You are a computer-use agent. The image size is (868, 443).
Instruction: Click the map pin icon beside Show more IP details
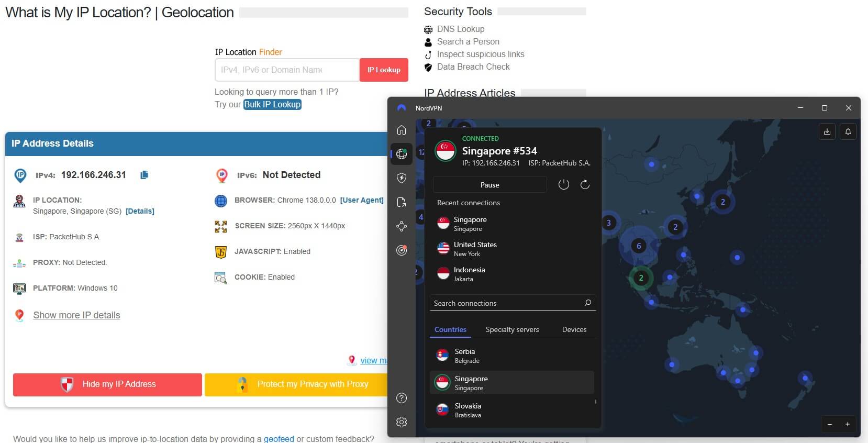tap(19, 315)
